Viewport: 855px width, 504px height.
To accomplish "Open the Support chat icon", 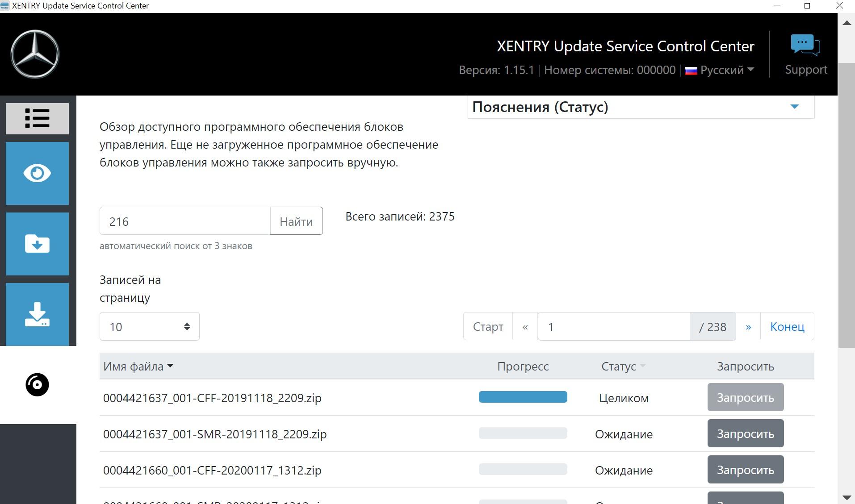I will (x=805, y=45).
